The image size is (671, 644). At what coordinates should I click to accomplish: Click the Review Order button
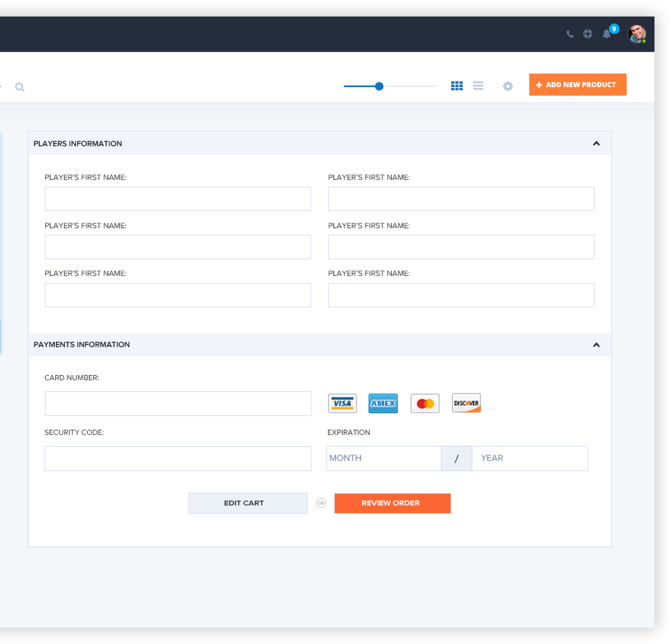point(393,503)
